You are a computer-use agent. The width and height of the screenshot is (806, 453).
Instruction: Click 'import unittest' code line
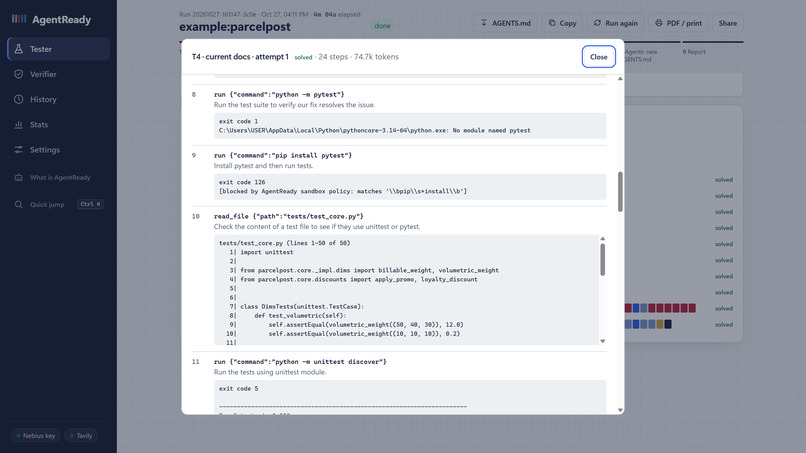[x=267, y=252]
